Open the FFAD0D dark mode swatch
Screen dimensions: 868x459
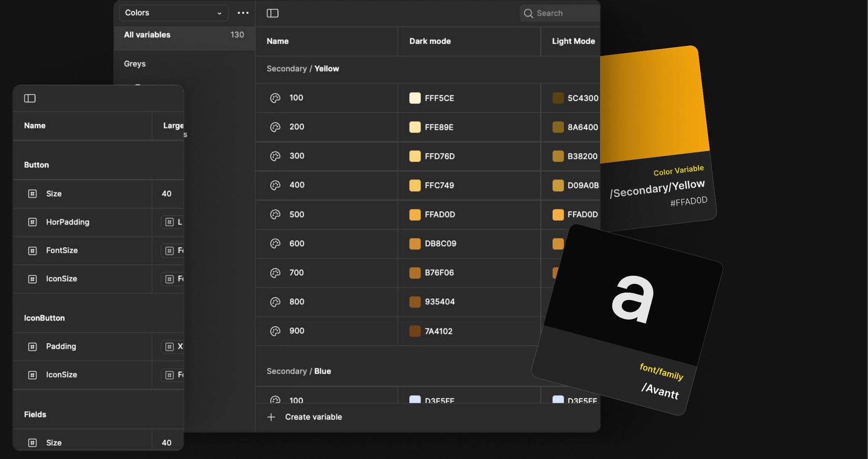415,214
